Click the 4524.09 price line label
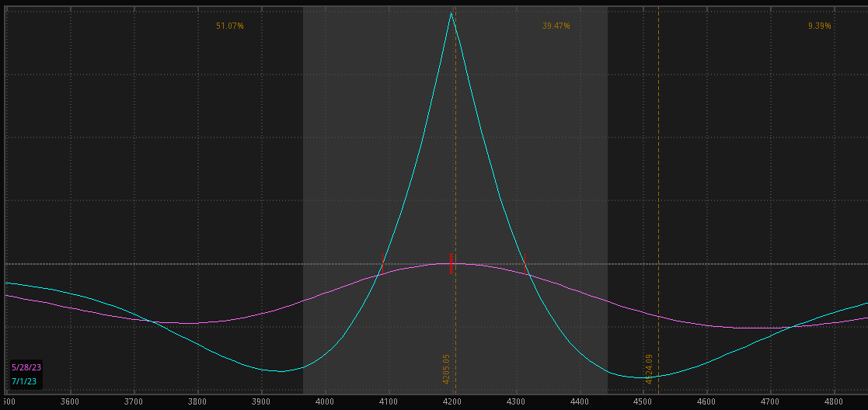Screen dimensions: 868x410 [649, 369]
